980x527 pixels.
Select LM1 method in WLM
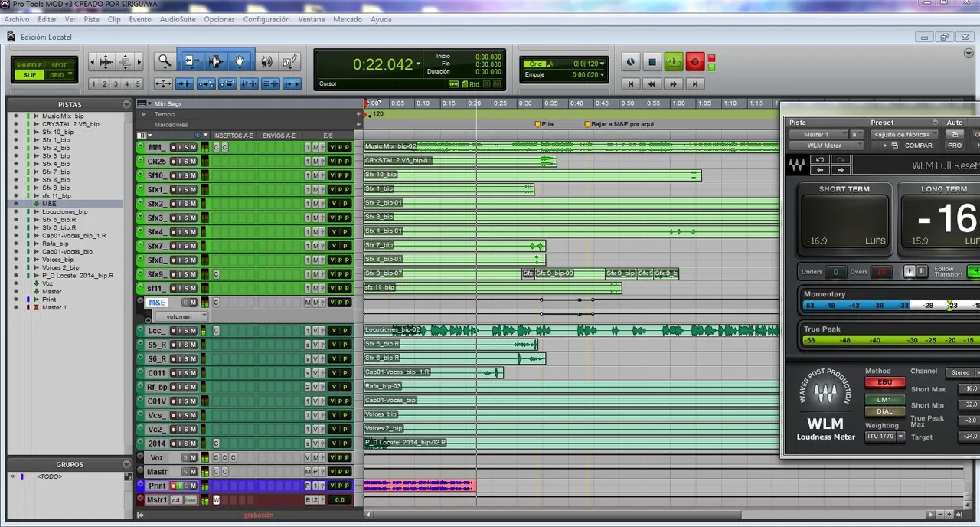tap(884, 400)
